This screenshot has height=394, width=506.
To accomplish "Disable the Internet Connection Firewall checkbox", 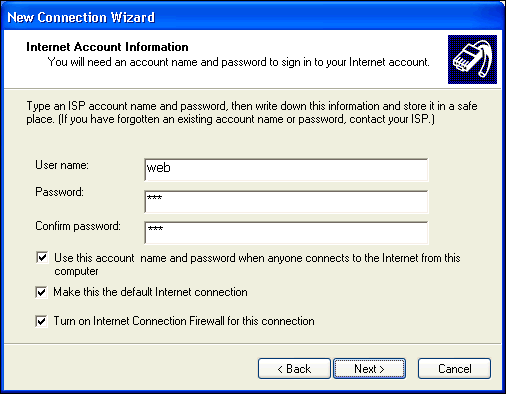I will pos(41,321).
